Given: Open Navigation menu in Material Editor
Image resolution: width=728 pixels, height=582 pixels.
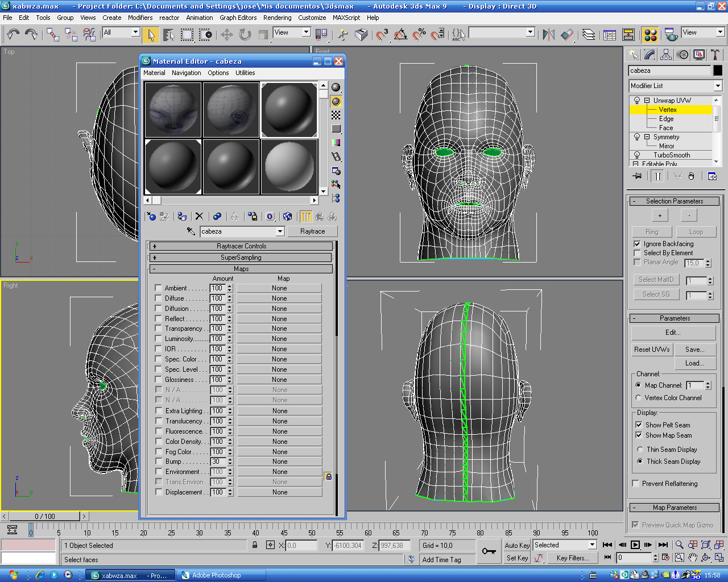Looking at the screenshot, I should (x=186, y=73).
